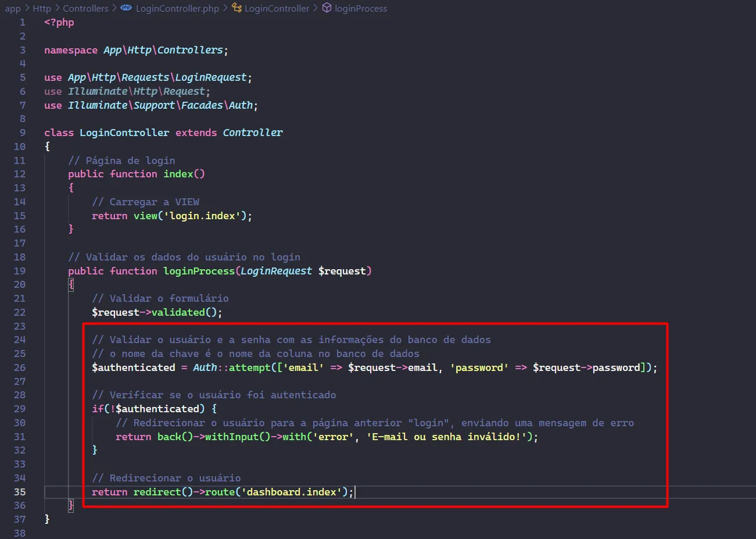
Task: Click the 'login.index' view string
Action: point(202,216)
